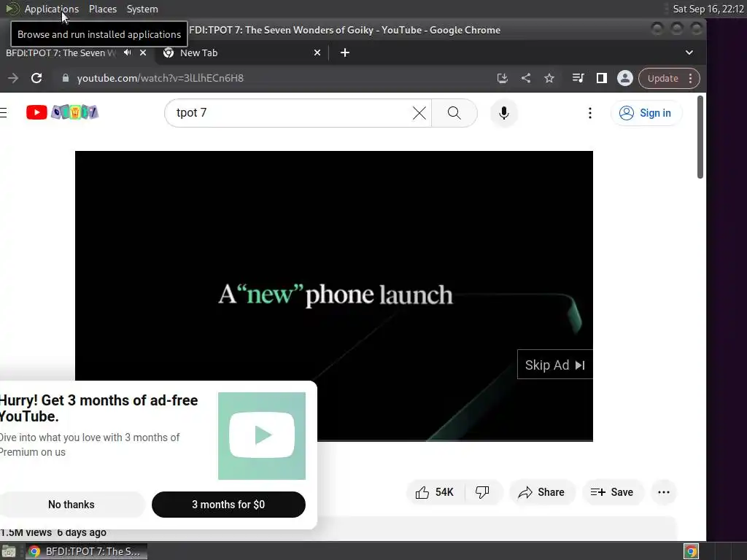Go forward in browser history
Screen dimensions: 747x560
click(x=13, y=78)
